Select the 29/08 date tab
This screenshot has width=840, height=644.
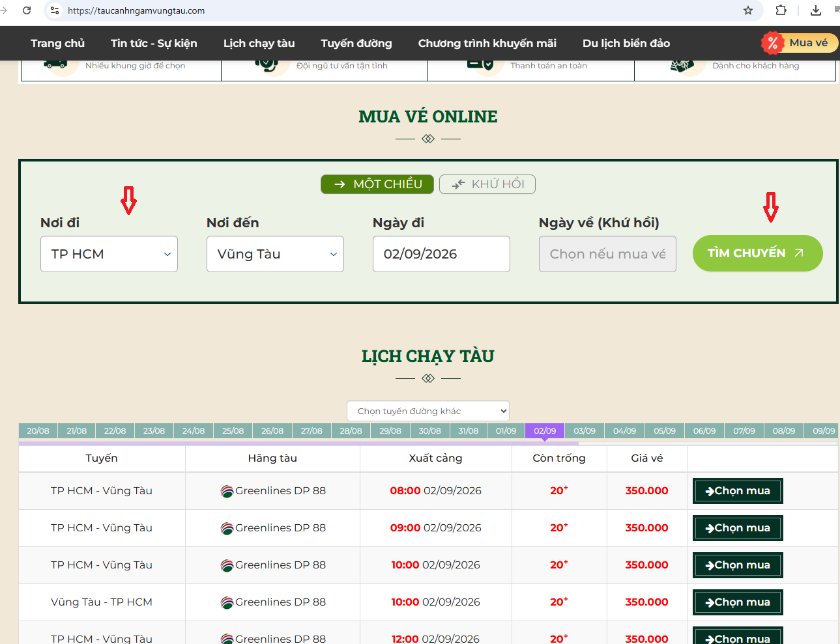coord(390,431)
